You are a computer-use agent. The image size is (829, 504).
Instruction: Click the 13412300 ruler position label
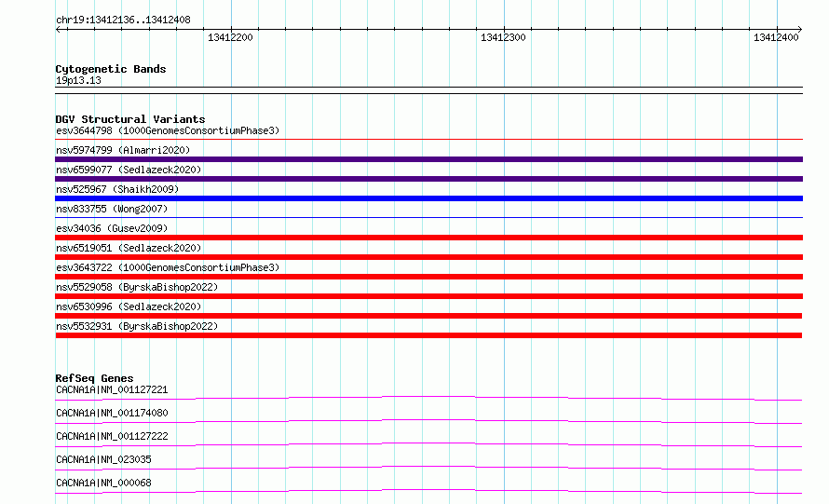pos(503,37)
